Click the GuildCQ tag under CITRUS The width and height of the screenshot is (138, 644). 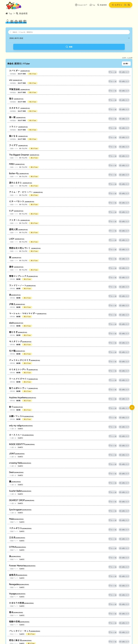22,550
